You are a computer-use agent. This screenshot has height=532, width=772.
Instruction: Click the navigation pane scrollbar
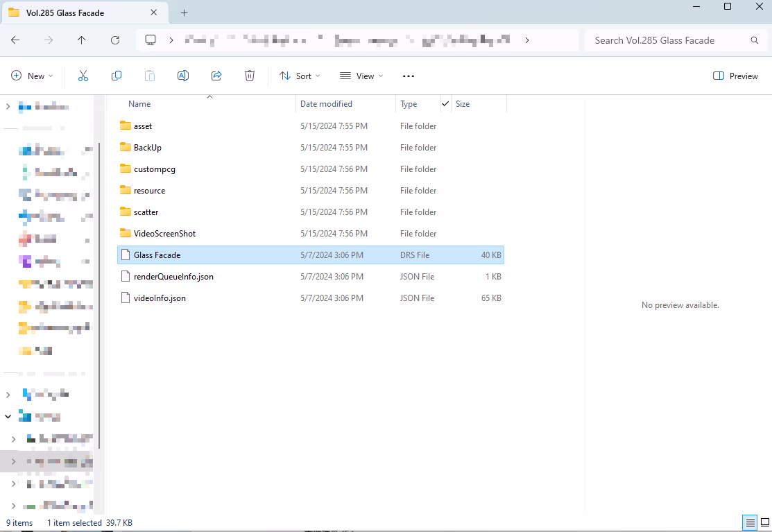99,295
